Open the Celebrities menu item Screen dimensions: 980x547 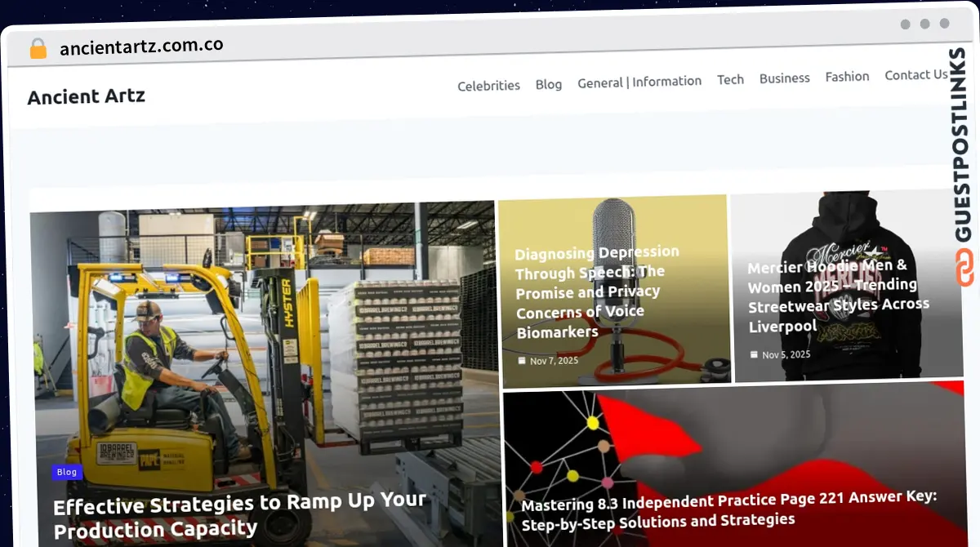click(488, 86)
